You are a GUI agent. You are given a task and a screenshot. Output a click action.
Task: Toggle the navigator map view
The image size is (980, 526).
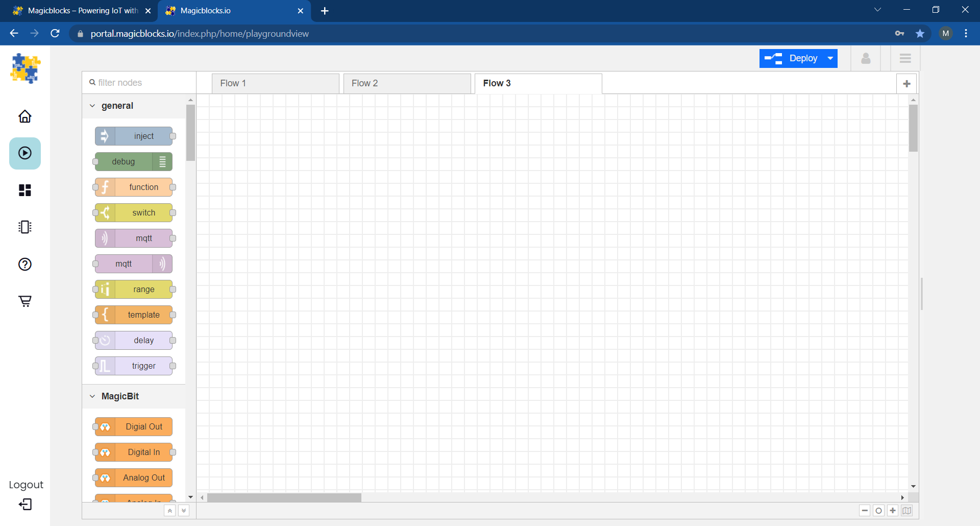tap(906, 511)
